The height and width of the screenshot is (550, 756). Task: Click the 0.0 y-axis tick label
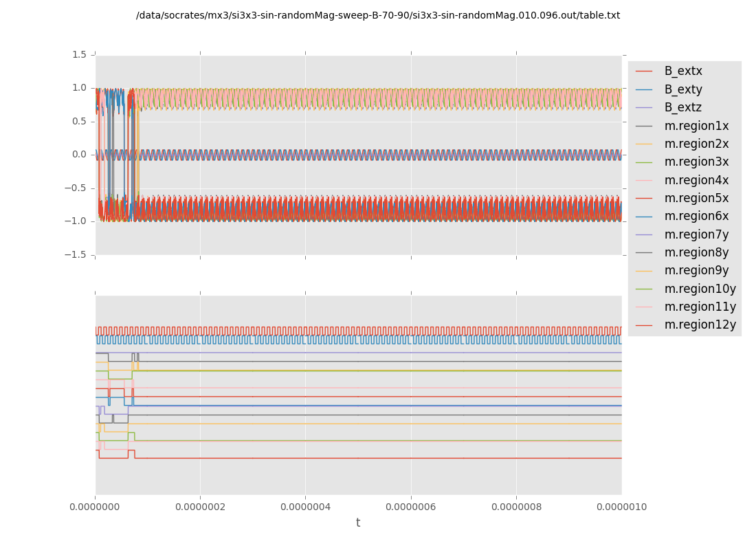point(80,155)
